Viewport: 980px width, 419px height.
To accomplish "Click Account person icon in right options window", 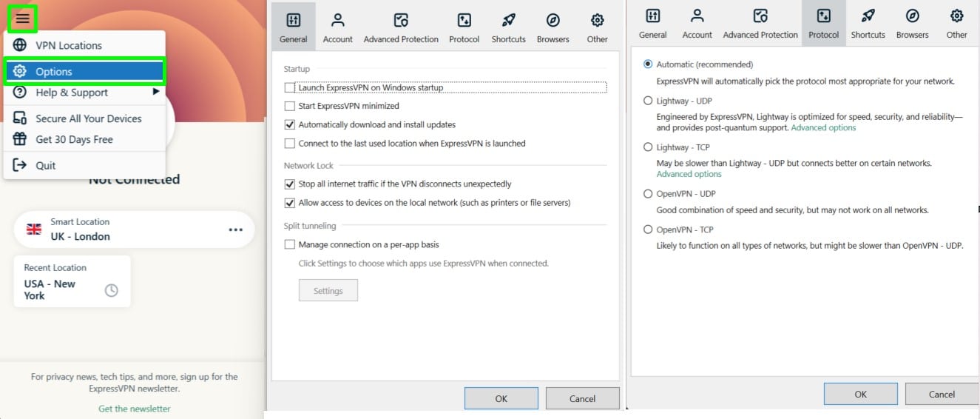I will click(697, 16).
